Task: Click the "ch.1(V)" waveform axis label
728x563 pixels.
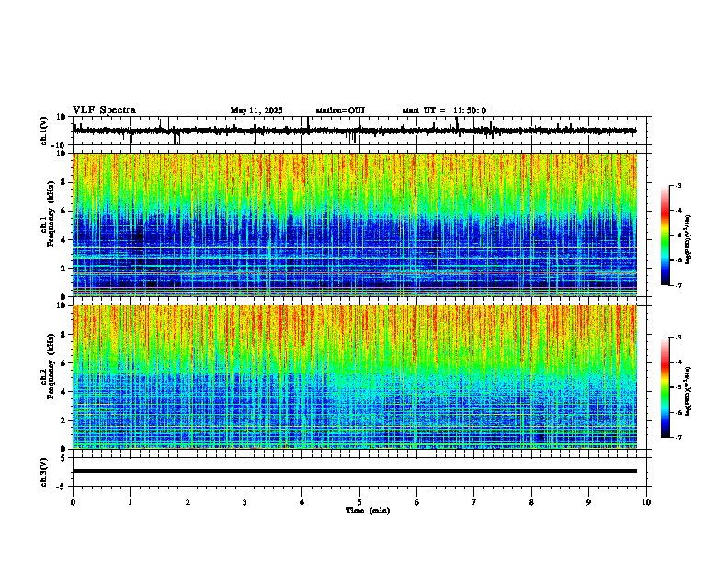Action: pyautogui.click(x=44, y=131)
